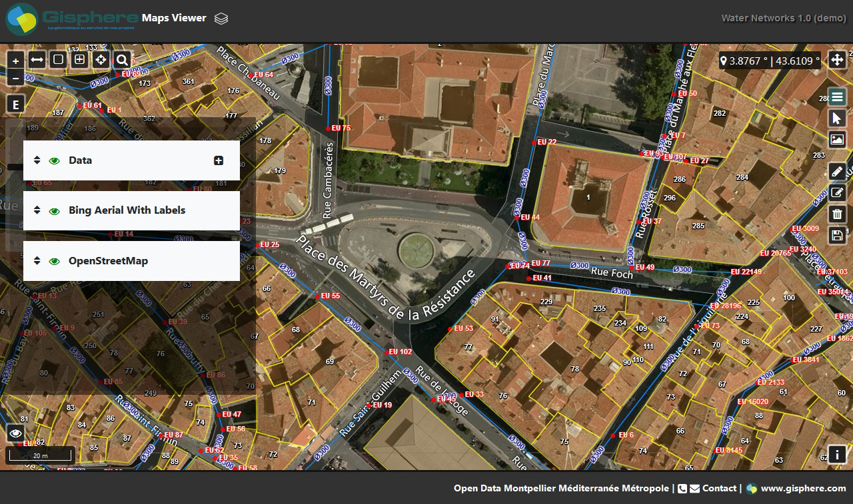Save the map using the floppy disk icon
This screenshot has width=853, height=504.
(x=837, y=235)
